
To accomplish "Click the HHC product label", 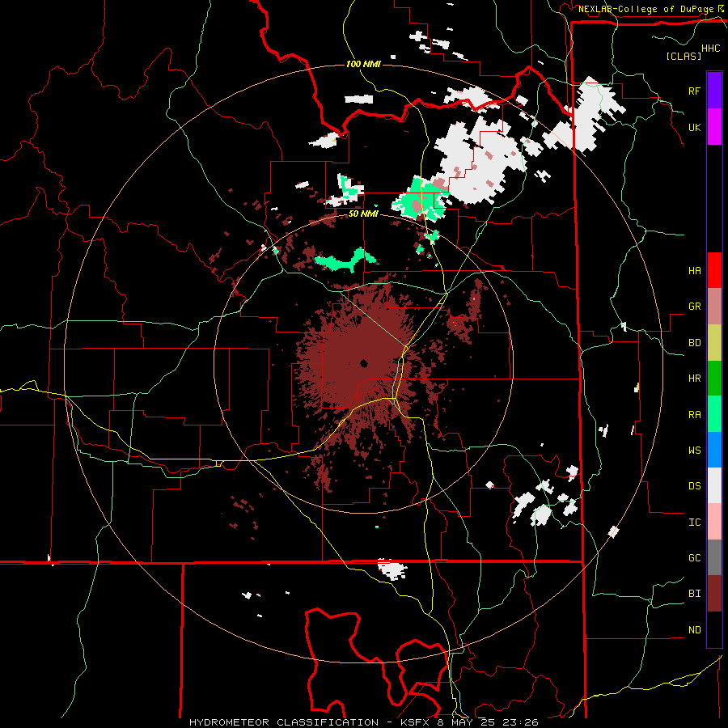I will 710,49.
